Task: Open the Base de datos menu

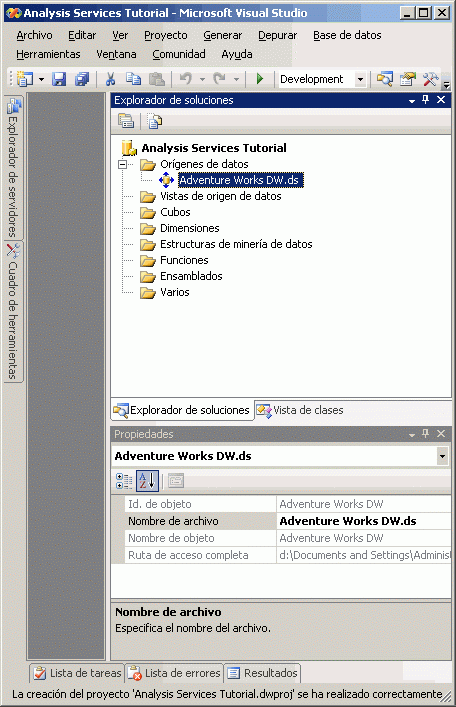Action: click(347, 35)
